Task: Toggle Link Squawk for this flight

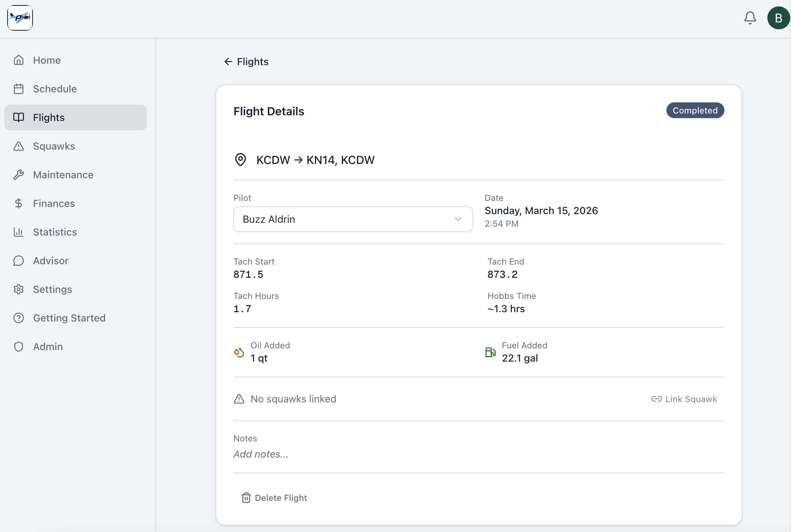Action: 684,399
